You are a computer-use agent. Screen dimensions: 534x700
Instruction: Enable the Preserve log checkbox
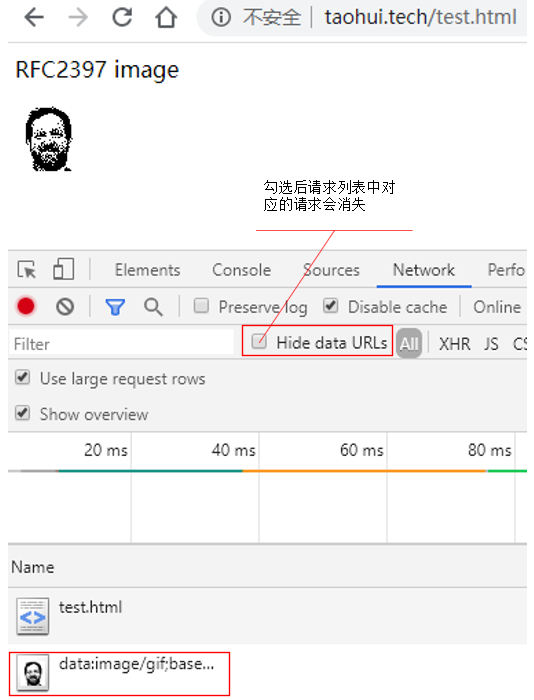(x=201, y=306)
